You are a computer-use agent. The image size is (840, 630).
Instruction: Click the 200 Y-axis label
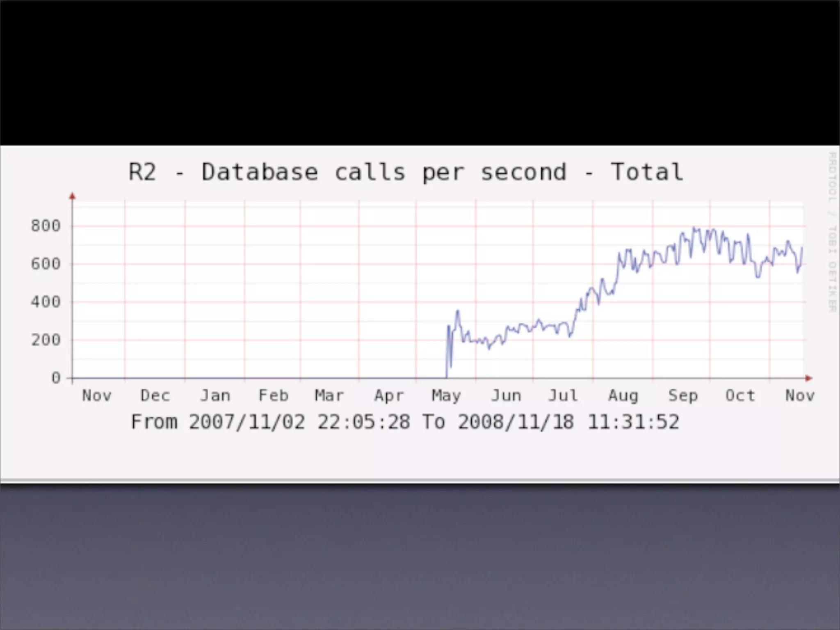[46, 340]
